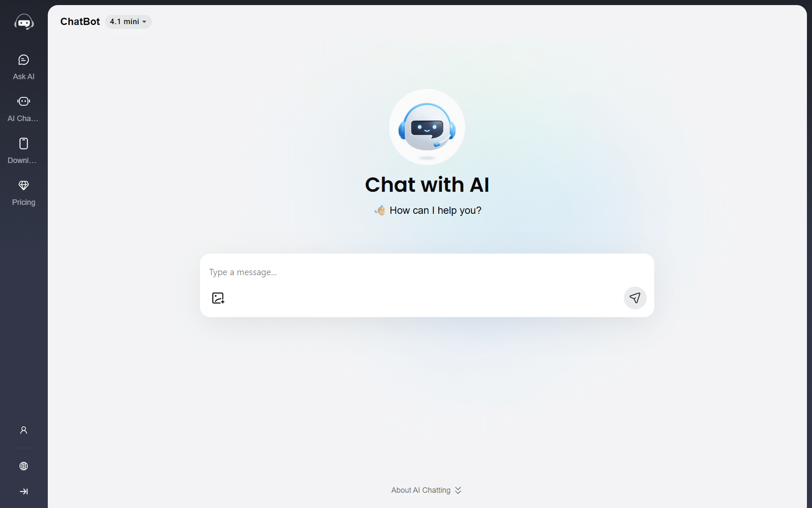Open the AI Chat robot icon
The image size is (812, 508).
coord(24,101)
